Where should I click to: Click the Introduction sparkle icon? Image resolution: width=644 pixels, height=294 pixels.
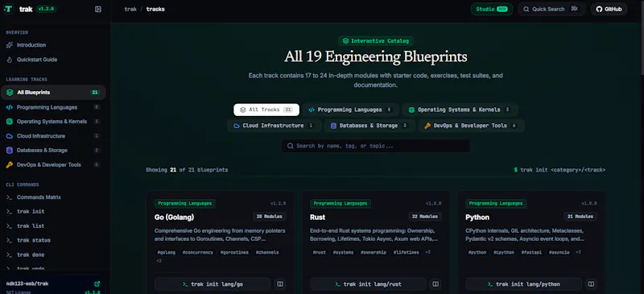(10, 45)
